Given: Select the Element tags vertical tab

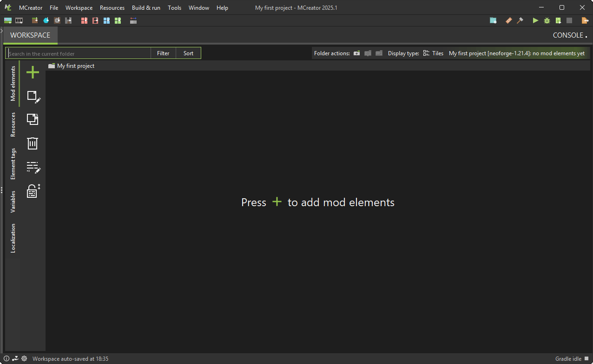Looking at the screenshot, I should point(13,163).
